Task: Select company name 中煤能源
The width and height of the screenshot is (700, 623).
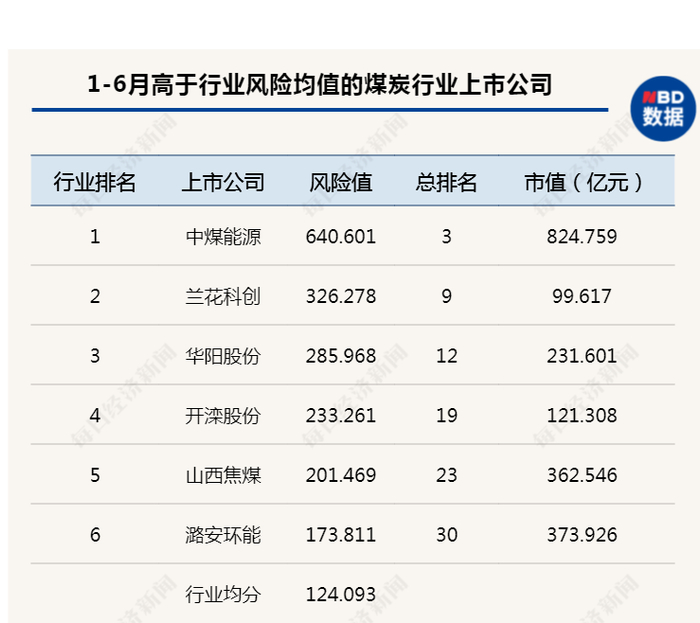Action: coord(223,237)
